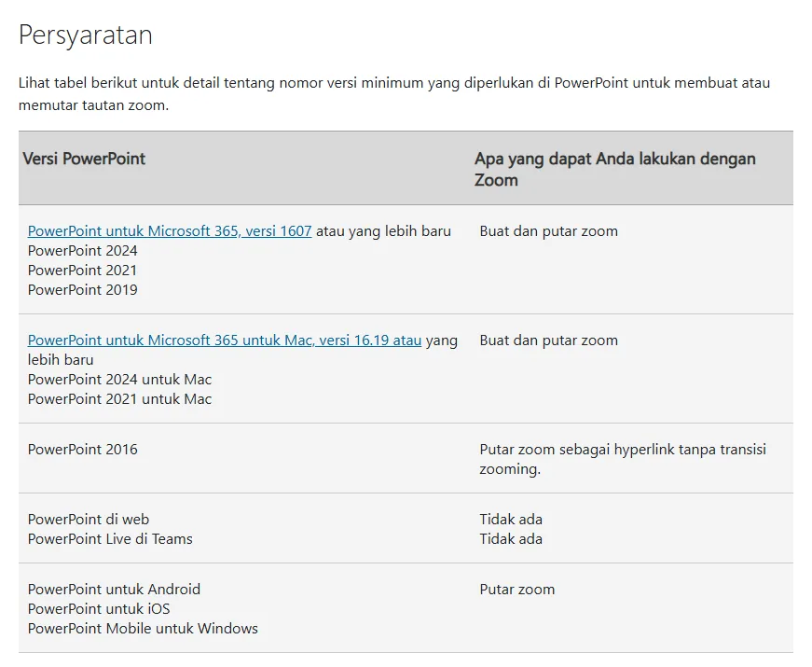Click 'PowerPoint 2021 untuk Mac' text
Viewport: 812px width, 667px height.
[119, 399]
